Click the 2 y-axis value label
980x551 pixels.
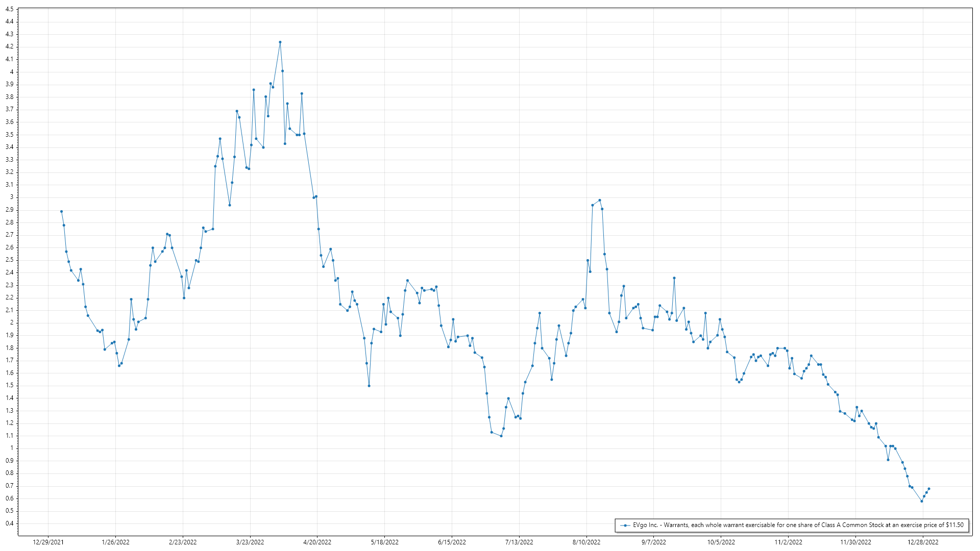(x=12, y=323)
